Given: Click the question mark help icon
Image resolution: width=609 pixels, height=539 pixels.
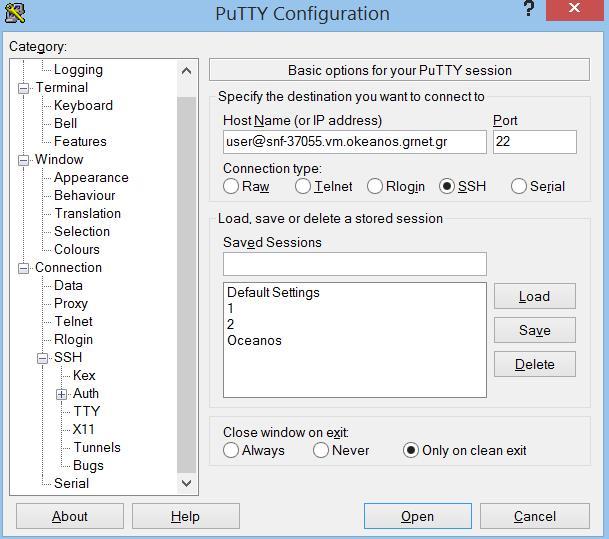Looking at the screenshot, I should [529, 9].
